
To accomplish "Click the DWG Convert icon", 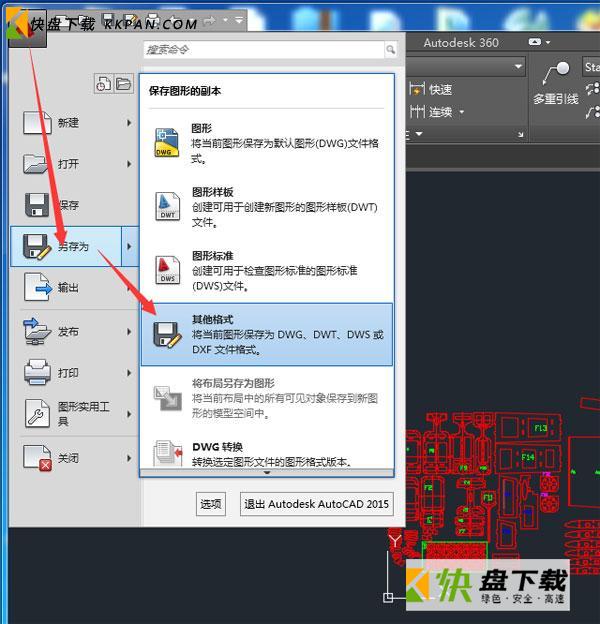I will (x=168, y=453).
